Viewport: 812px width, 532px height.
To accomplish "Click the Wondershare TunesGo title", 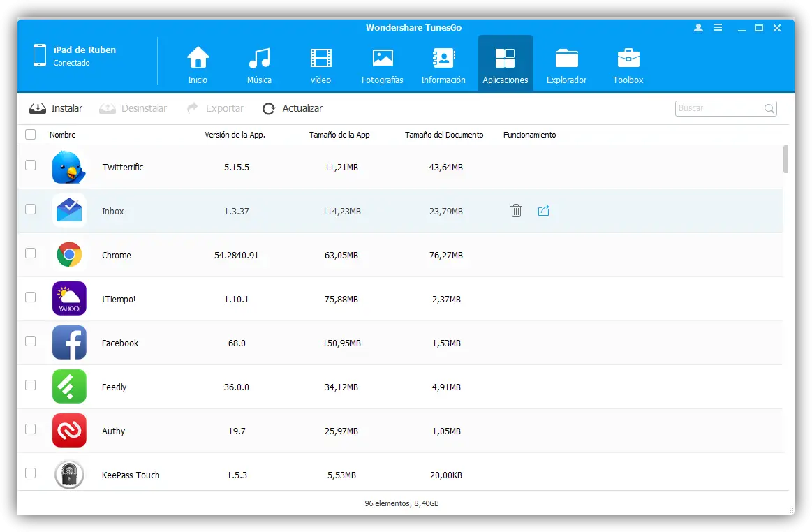I will point(413,27).
